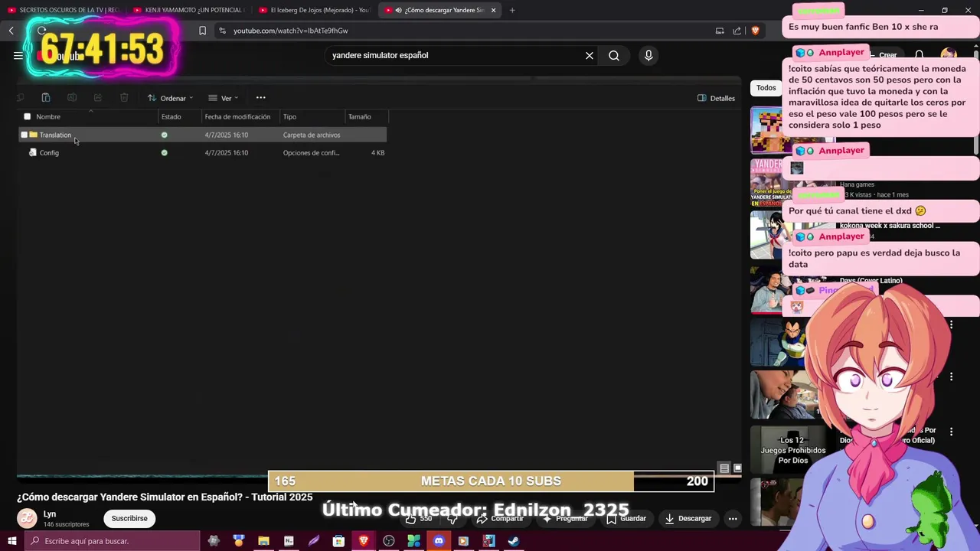This screenshot has height=551, width=980.
Task: Sort by Estado column header
Action: tap(171, 116)
